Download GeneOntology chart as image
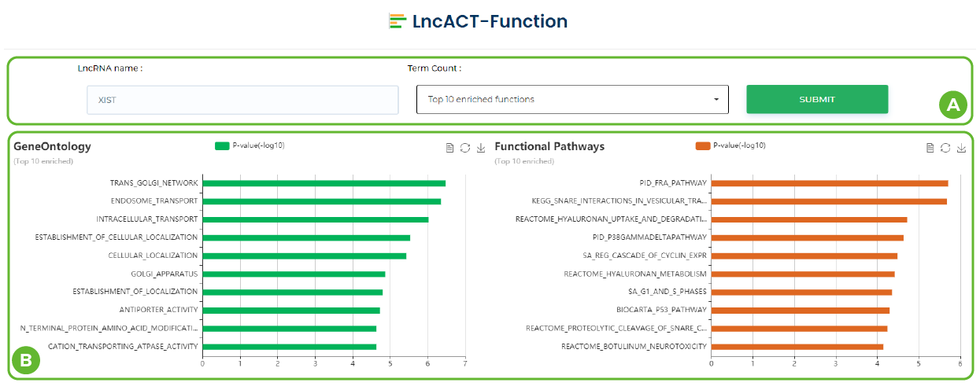 click(x=481, y=148)
